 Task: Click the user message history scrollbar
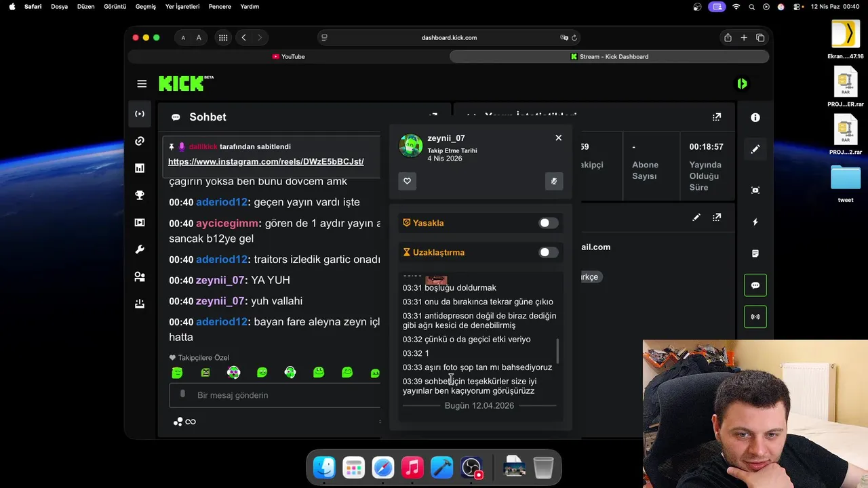click(558, 350)
